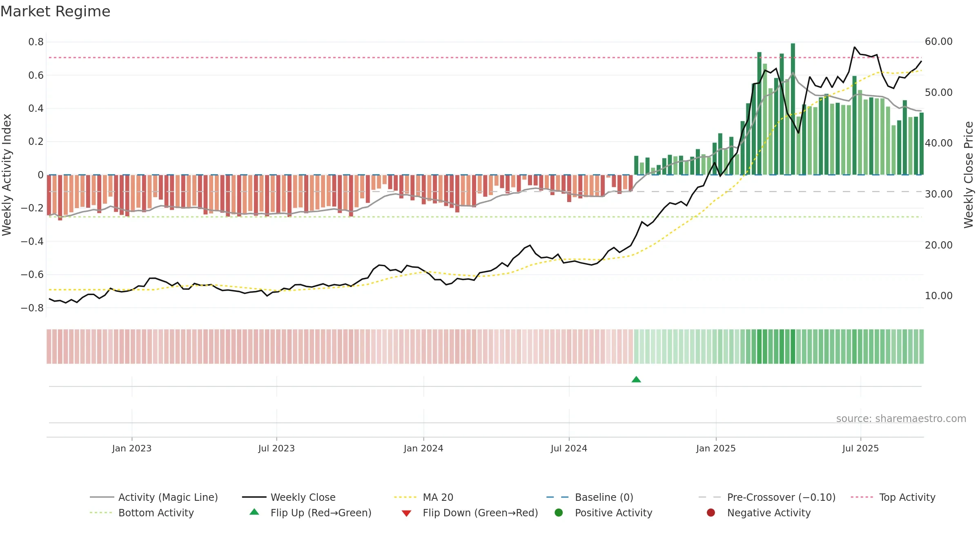Image resolution: width=980 pixels, height=551 pixels.
Task: Click the Jan 2023 x-axis label
Action: point(132,448)
